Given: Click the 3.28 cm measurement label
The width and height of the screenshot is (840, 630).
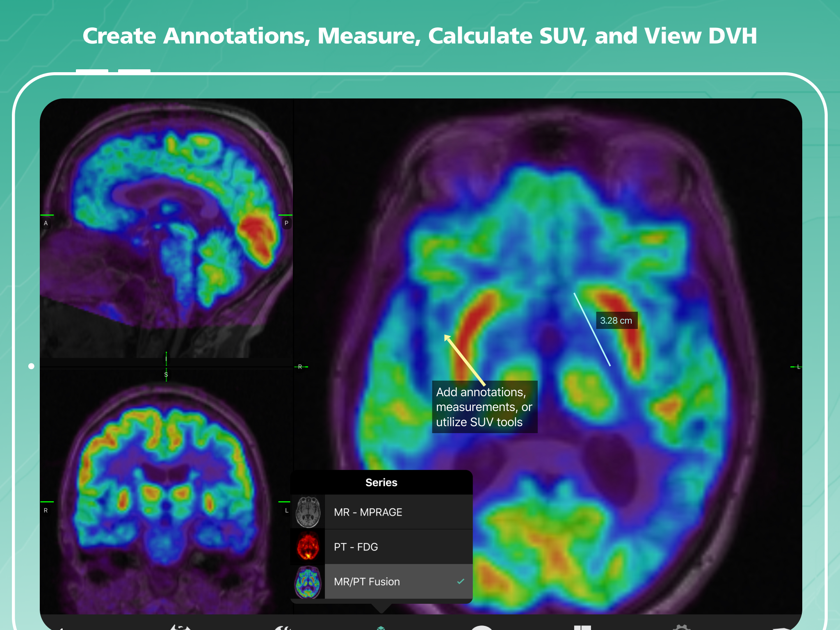Looking at the screenshot, I should 616,320.
